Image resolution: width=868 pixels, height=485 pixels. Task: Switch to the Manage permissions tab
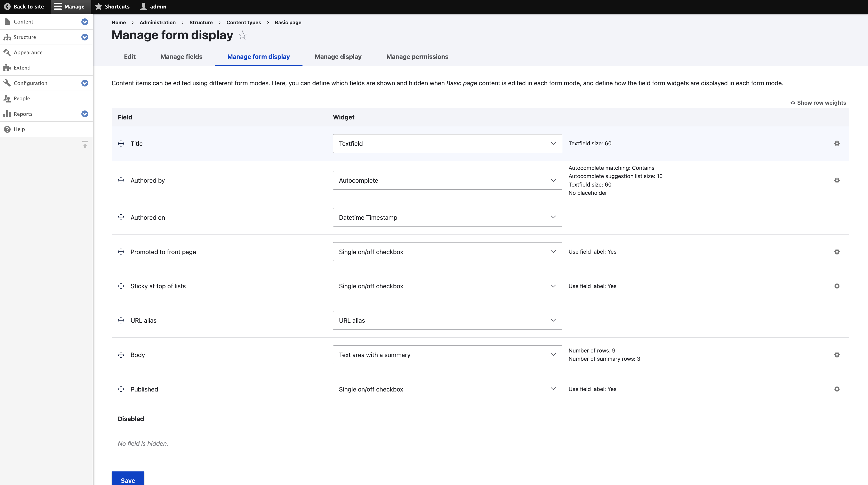coord(417,57)
